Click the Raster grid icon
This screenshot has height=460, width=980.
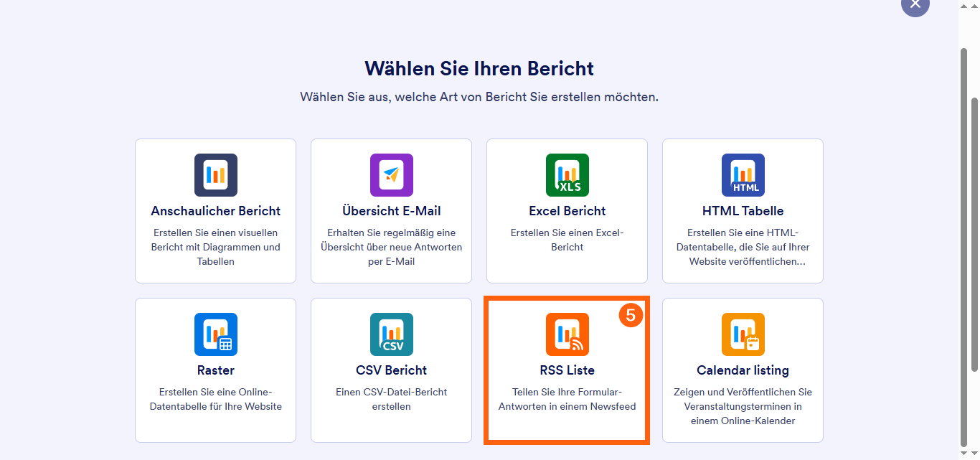(215, 334)
